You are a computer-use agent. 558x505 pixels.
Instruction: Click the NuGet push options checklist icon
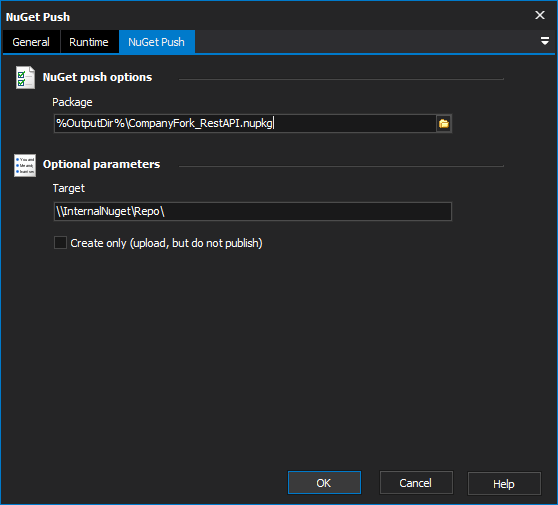[25, 78]
